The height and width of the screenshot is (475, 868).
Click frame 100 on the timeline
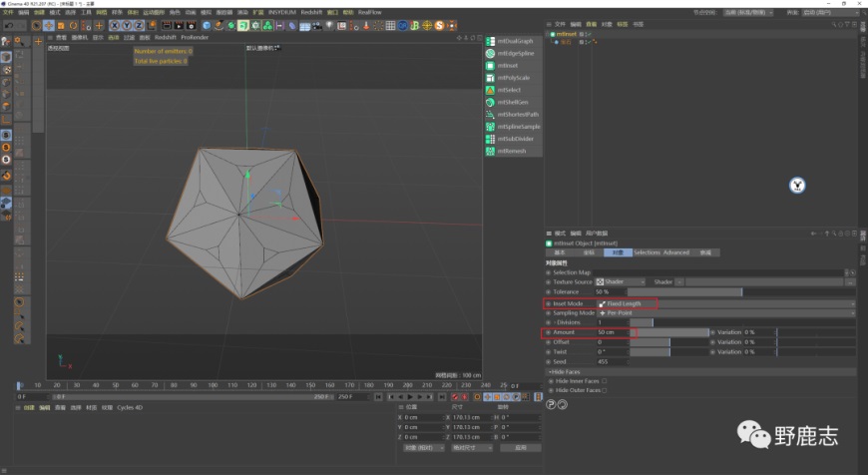pos(213,385)
